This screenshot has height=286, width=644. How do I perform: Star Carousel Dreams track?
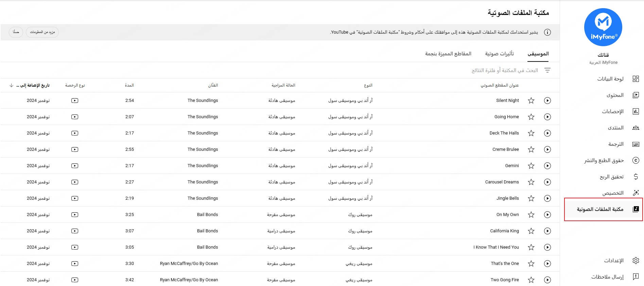click(x=531, y=182)
